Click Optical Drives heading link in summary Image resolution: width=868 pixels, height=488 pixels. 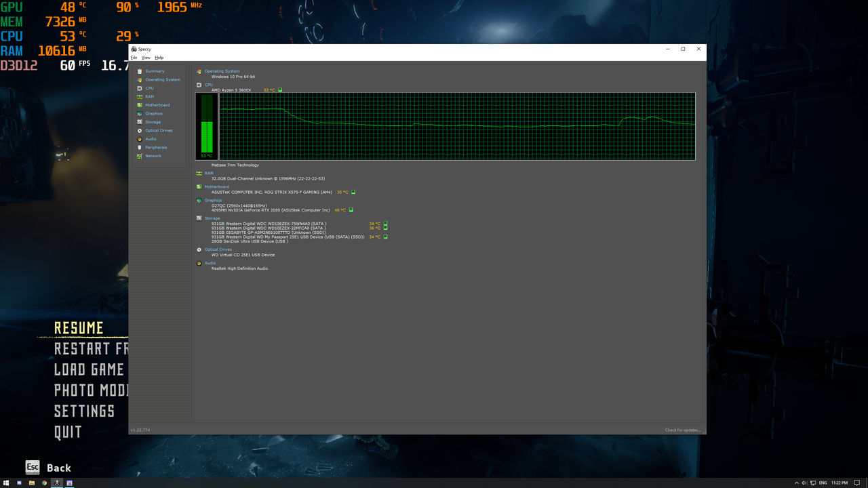pyautogui.click(x=218, y=249)
